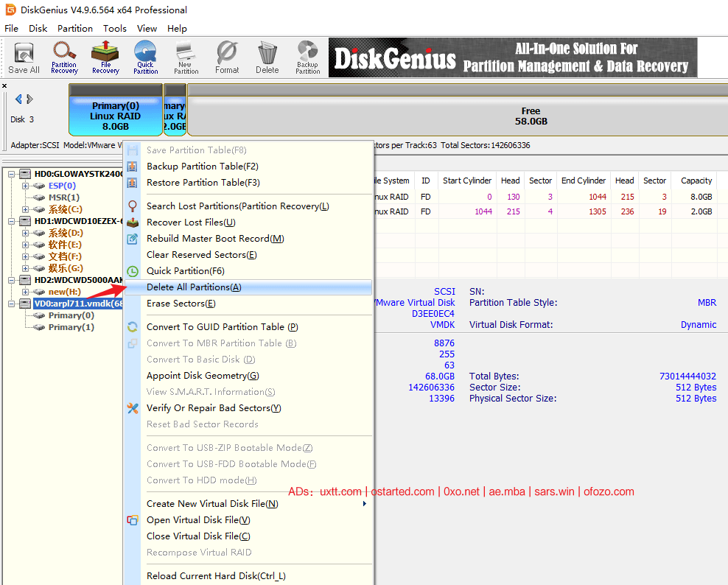The width and height of the screenshot is (728, 585).
Task: Close the disk map panel
Action: [x=4, y=86]
